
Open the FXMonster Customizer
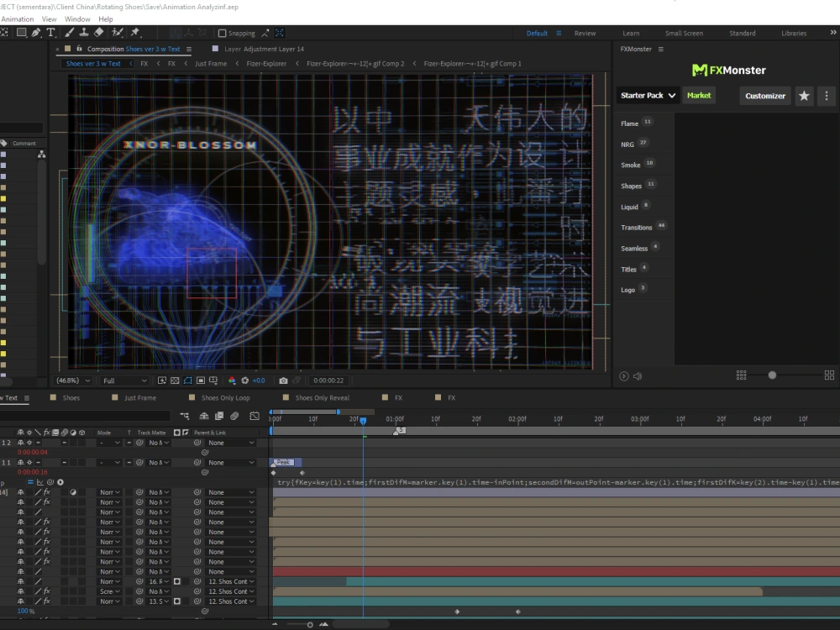pyautogui.click(x=764, y=95)
